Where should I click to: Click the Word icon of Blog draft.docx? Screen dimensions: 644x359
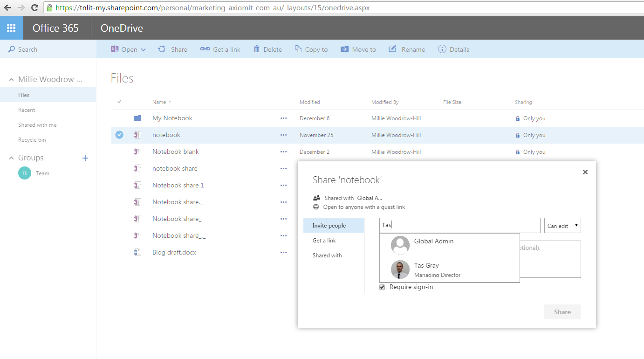coord(137,252)
